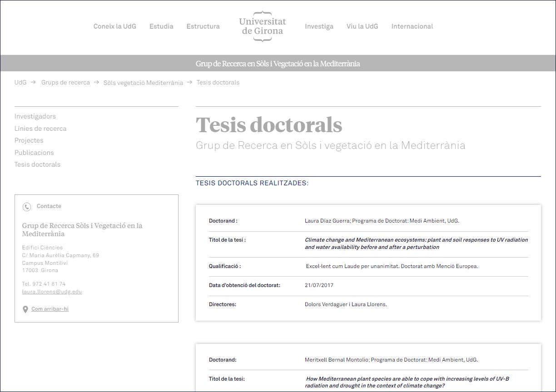The width and height of the screenshot is (556, 392).
Task: Go to Viu la UdG section
Action: [x=362, y=26]
